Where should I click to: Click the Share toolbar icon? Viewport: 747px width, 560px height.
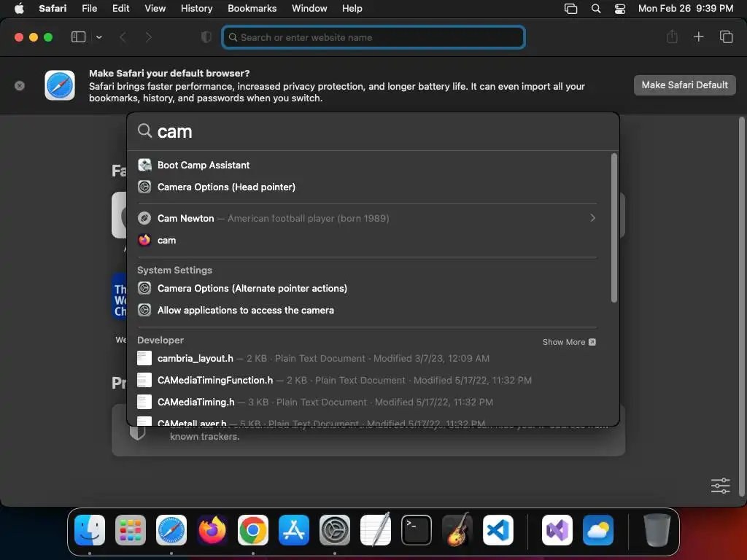point(672,36)
